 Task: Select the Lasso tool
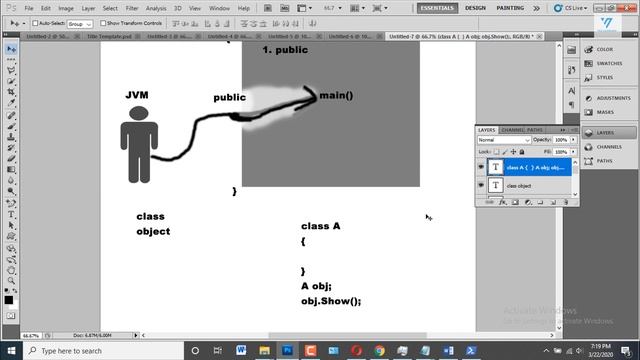pyautogui.click(x=11, y=70)
